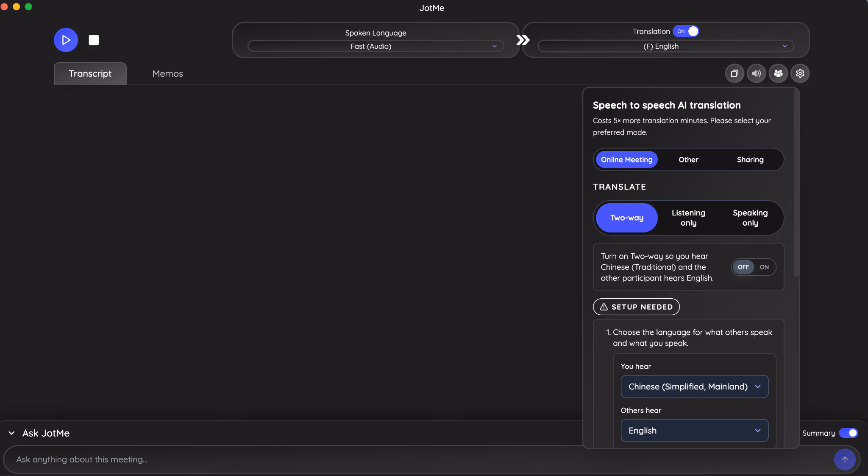The width and height of the screenshot is (868, 476).
Task: Open the Spoken Language Fast (Audio) dropdown
Action: [x=376, y=46]
